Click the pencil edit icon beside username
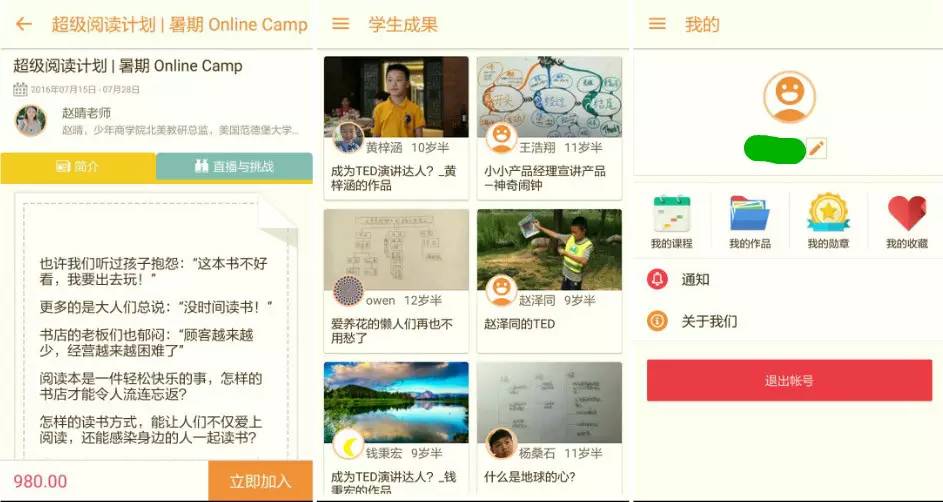 click(x=816, y=148)
